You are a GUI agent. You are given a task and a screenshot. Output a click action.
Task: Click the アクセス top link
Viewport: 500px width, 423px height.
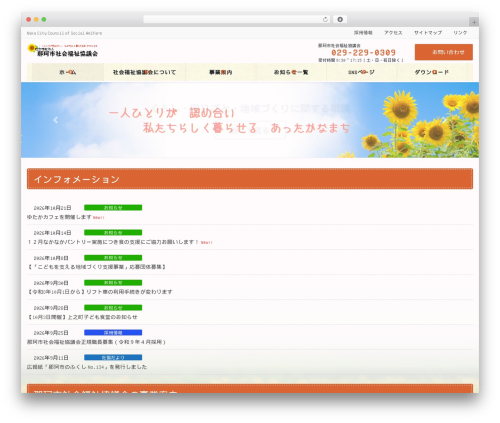pos(393,33)
